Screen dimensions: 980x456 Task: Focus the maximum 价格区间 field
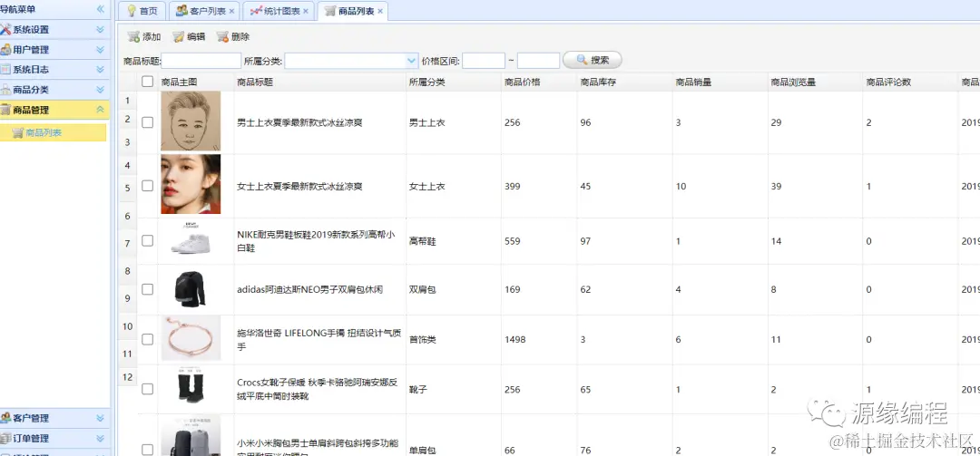click(538, 61)
